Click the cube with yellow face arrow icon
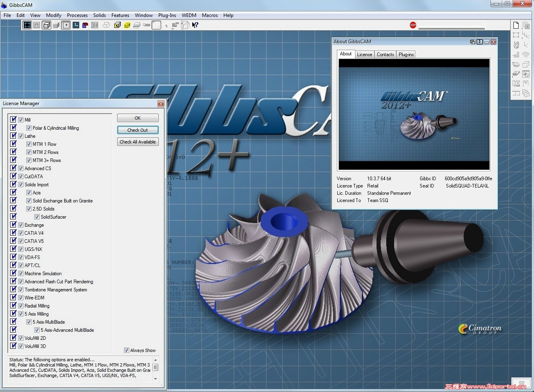The width and height of the screenshot is (534, 392). tap(117, 25)
